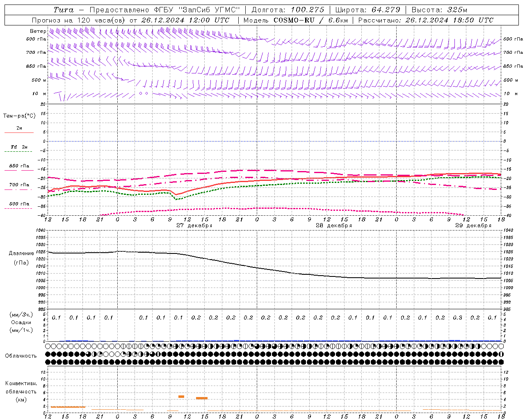This screenshot has height=420, width=525.
Task: Click the long orange convective cloud bar at 2 km
Action: [x=68, y=407]
